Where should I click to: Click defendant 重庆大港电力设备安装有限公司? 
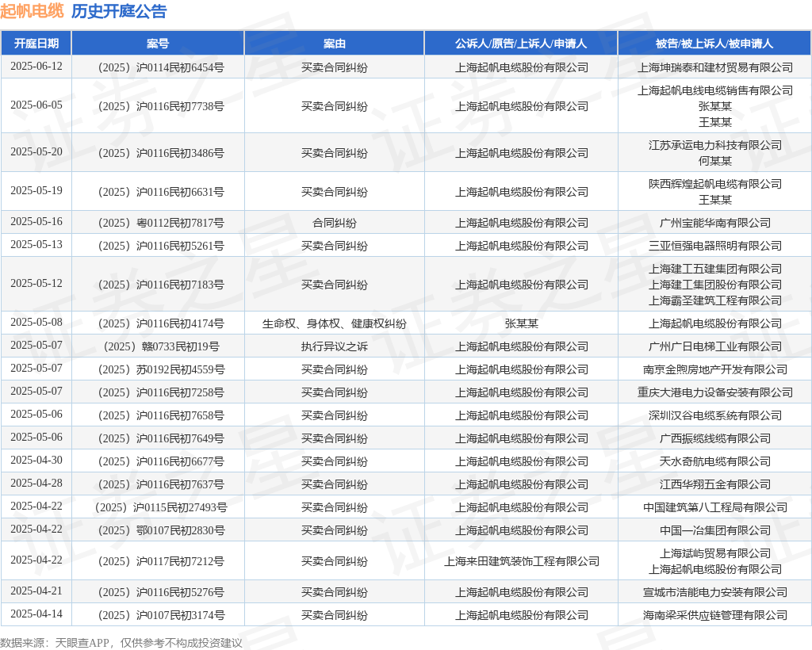click(x=715, y=393)
